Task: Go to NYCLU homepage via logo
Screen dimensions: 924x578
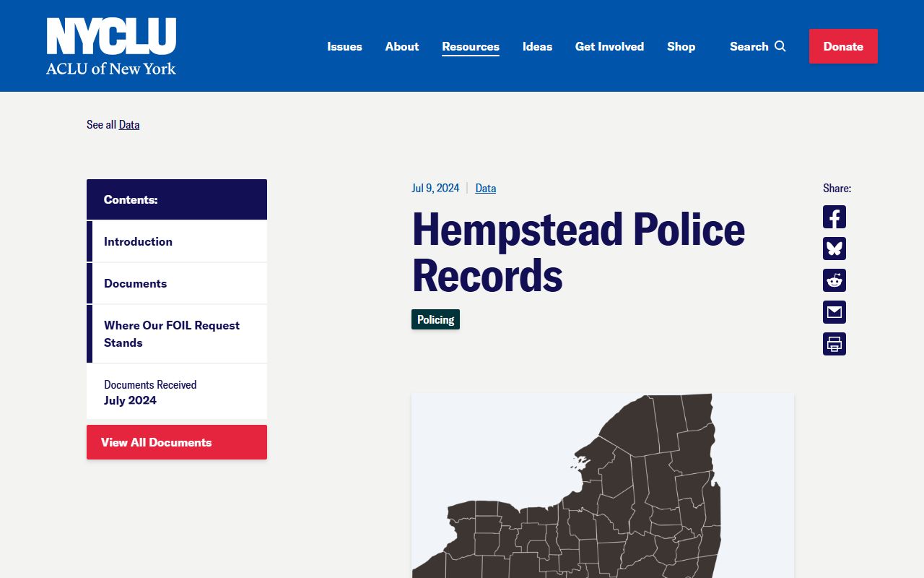Action: [111, 46]
